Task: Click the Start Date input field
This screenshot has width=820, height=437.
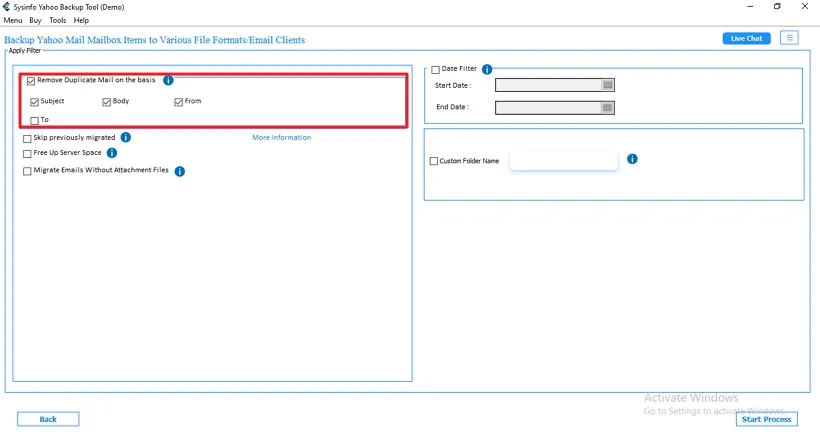Action: click(554, 85)
